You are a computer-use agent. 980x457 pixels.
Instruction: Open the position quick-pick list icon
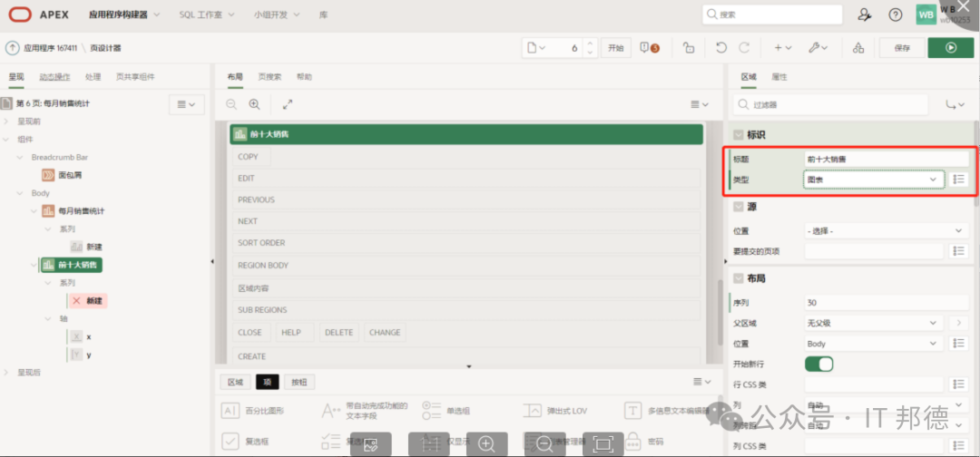coord(959,343)
